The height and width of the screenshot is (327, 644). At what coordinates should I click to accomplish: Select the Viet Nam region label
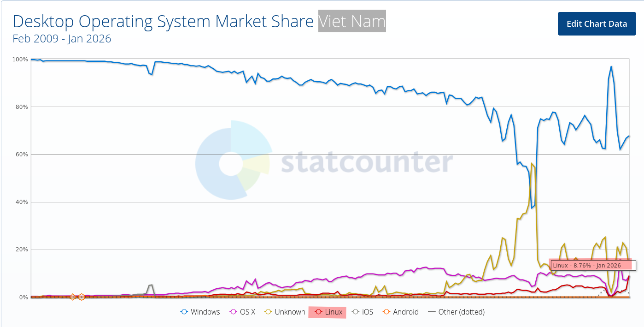351,21
